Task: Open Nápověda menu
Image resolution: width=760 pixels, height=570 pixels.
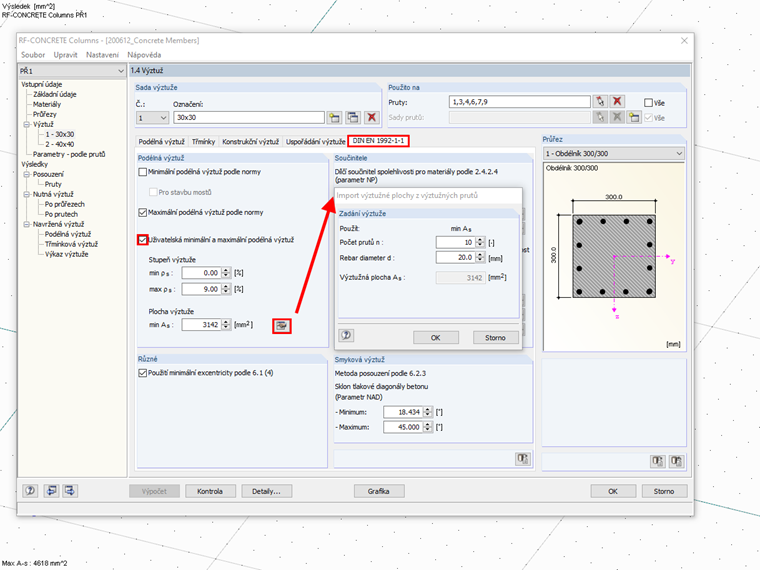Action: pos(144,55)
